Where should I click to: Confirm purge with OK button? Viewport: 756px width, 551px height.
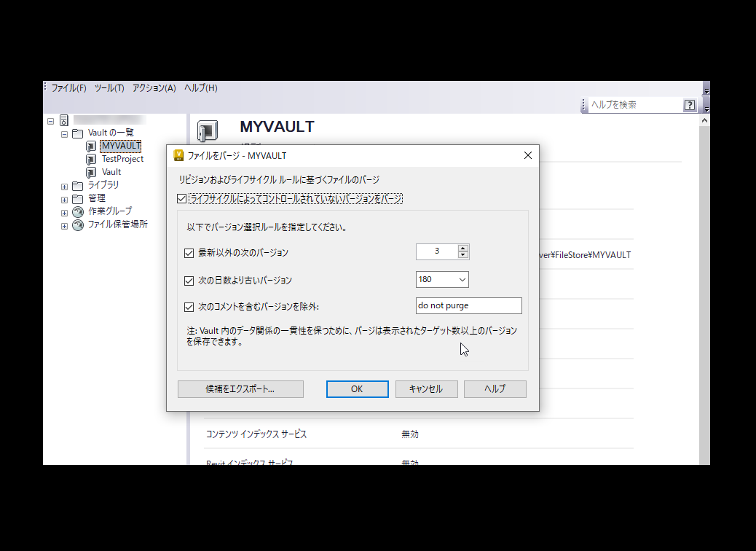[358, 389]
